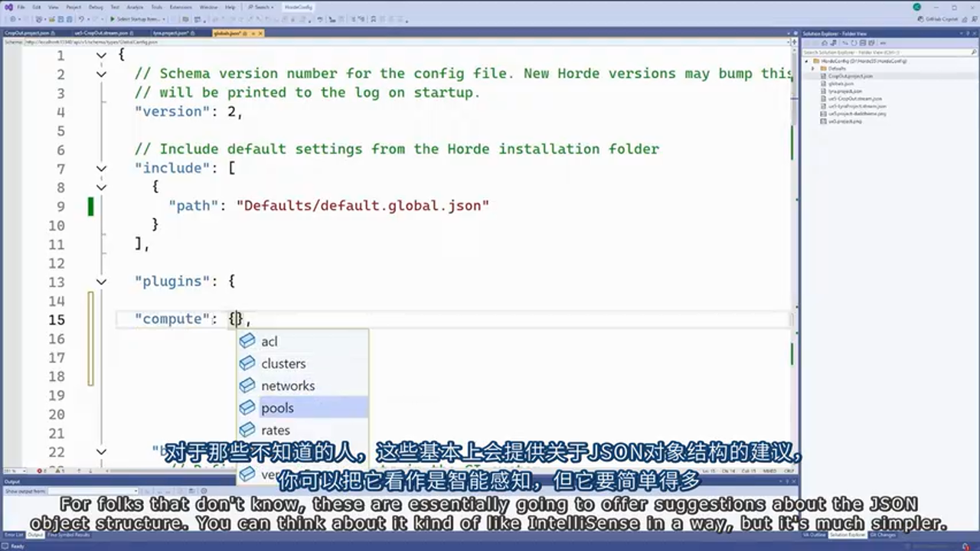Click the Save All icon on the toolbar
This screenshot has height=551, width=980.
pyautogui.click(x=69, y=19)
